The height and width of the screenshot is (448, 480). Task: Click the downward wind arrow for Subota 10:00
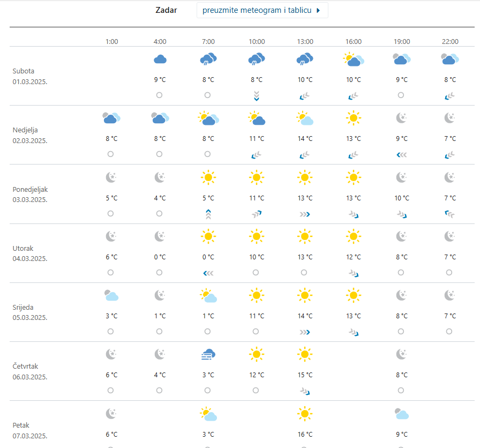tap(256, 96)
